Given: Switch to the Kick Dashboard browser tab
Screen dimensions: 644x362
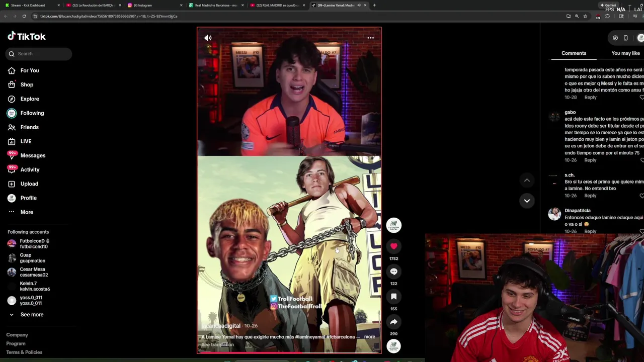Looking at the screenshot, I should pos(31,5).
